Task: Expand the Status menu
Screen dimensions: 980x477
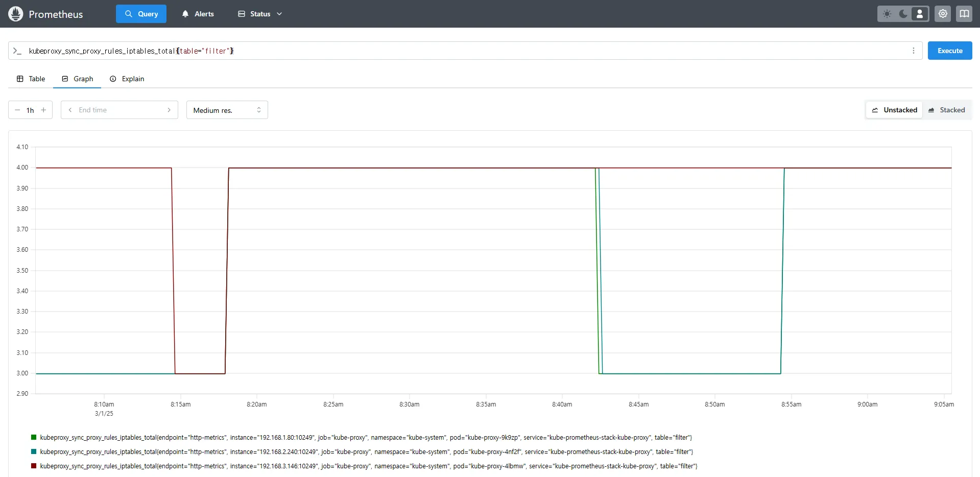Action: (260, 14)
